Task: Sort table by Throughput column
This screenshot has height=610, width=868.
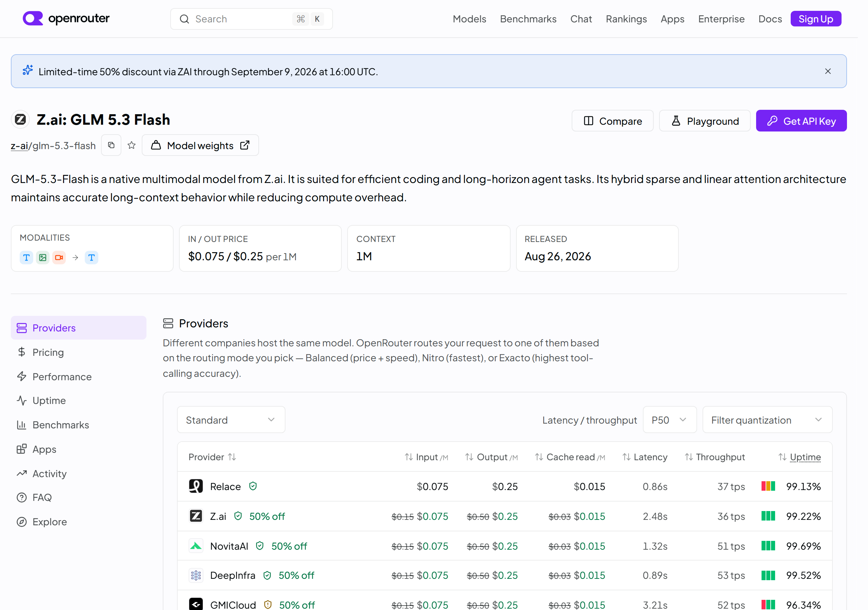Action: (714, 457)
